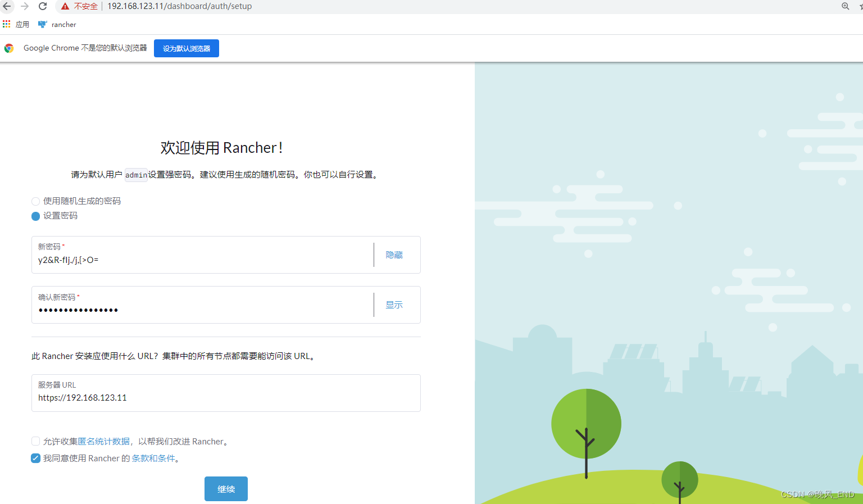Go back using browser back arrow

coord(7,6)
